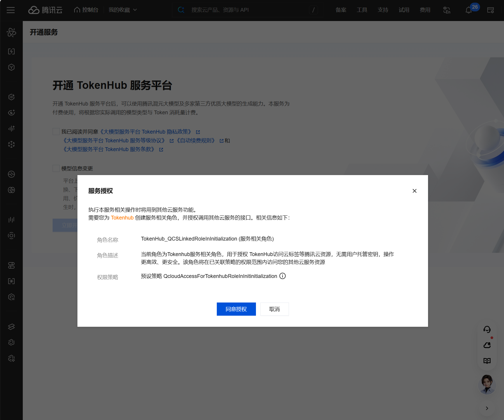504x420 pixels.
Task: Open the 备案 menu
Action: point(341,10)
